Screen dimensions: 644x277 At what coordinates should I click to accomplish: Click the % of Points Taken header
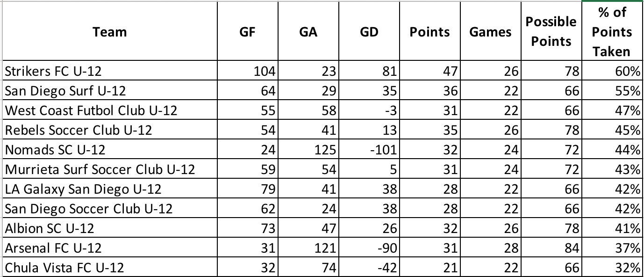pyautogui.click(x=612, y=32)
